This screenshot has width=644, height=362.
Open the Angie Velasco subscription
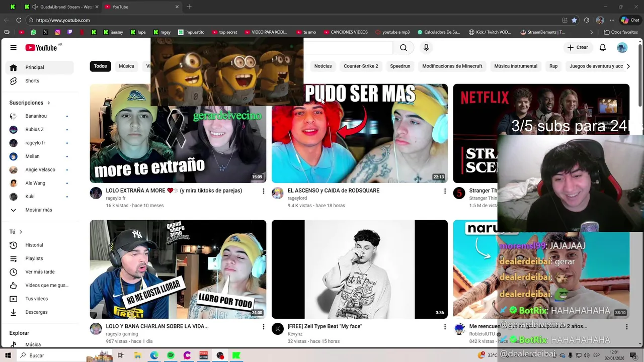[40, 170]
